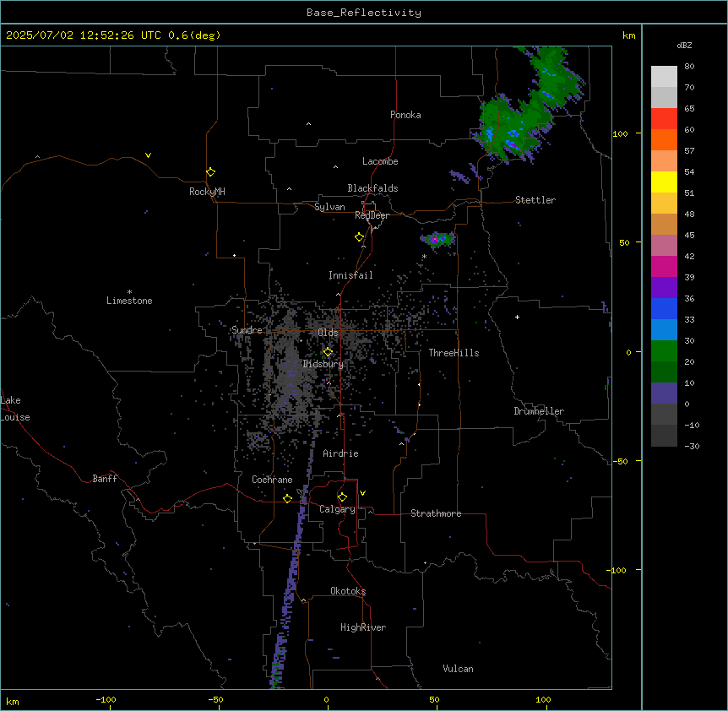The width and height of the screenshot is (728, 711).
Task: Click the yellow diamond marker between Olds and Didsbury
Action: click(x=328, y=352)
